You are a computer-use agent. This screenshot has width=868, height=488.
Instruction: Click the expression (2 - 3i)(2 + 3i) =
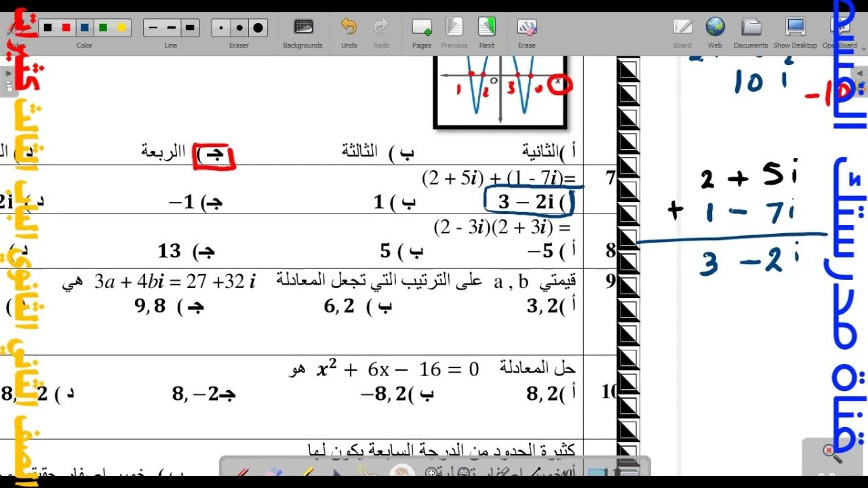pos(502,226)
